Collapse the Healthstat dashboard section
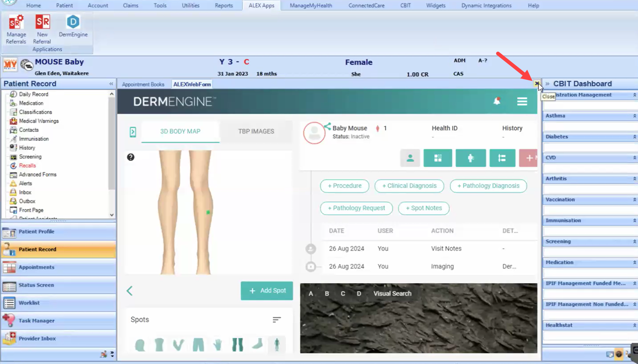Viewport: 638px width, 364px height. point(634,325)
